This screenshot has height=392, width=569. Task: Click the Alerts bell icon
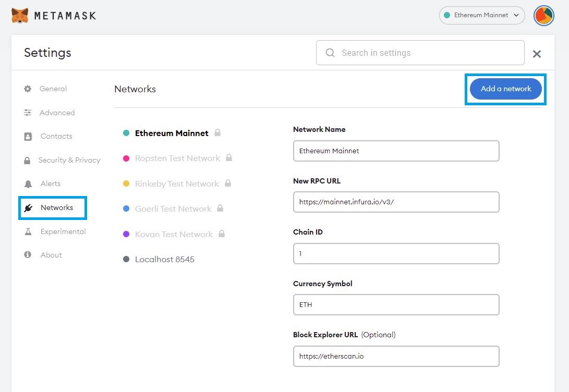(x=28, y=184)
